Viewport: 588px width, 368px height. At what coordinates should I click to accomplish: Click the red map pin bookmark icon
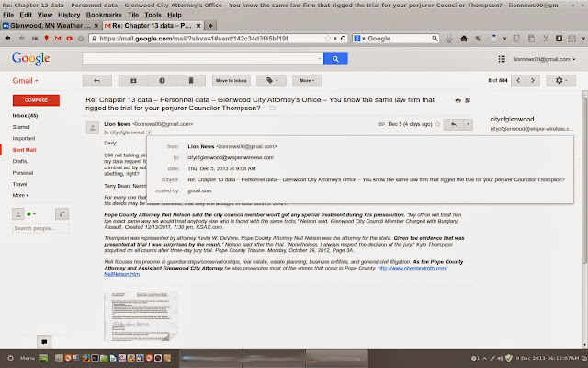pyautogui.click(x=47, y=39)
